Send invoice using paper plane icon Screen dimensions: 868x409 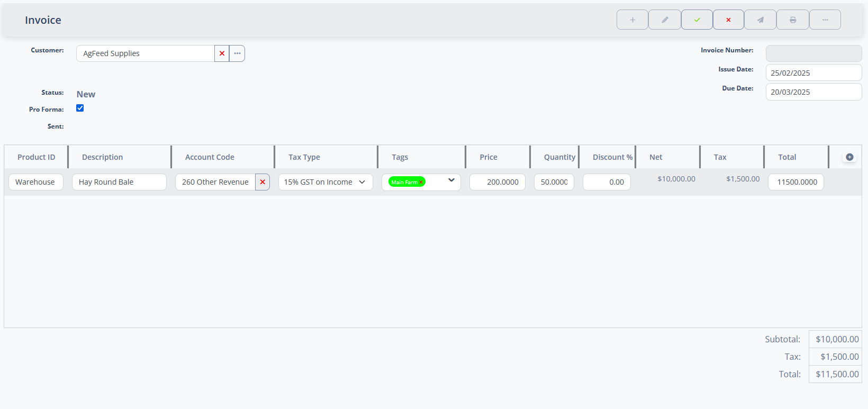pos(760,20)
